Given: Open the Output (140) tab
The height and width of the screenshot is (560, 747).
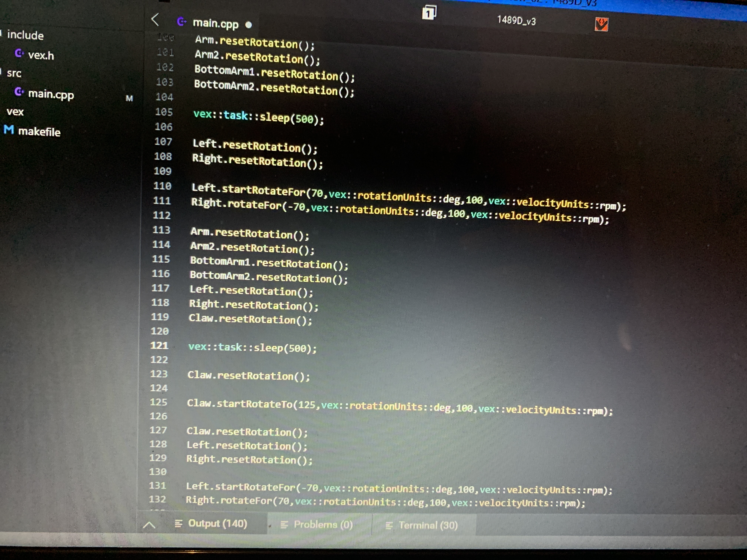Looking at the screenshot, I should click(x=218, y=524).
